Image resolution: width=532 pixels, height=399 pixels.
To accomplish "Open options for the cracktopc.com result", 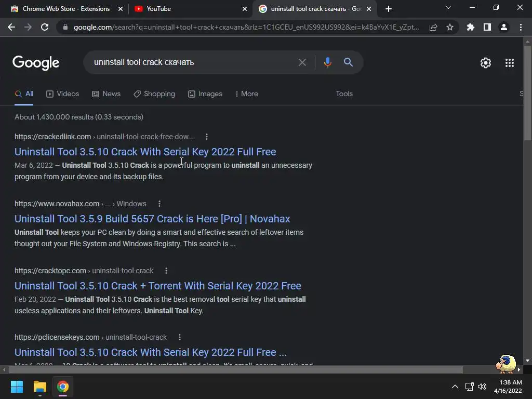I will (x=166, y=271).
